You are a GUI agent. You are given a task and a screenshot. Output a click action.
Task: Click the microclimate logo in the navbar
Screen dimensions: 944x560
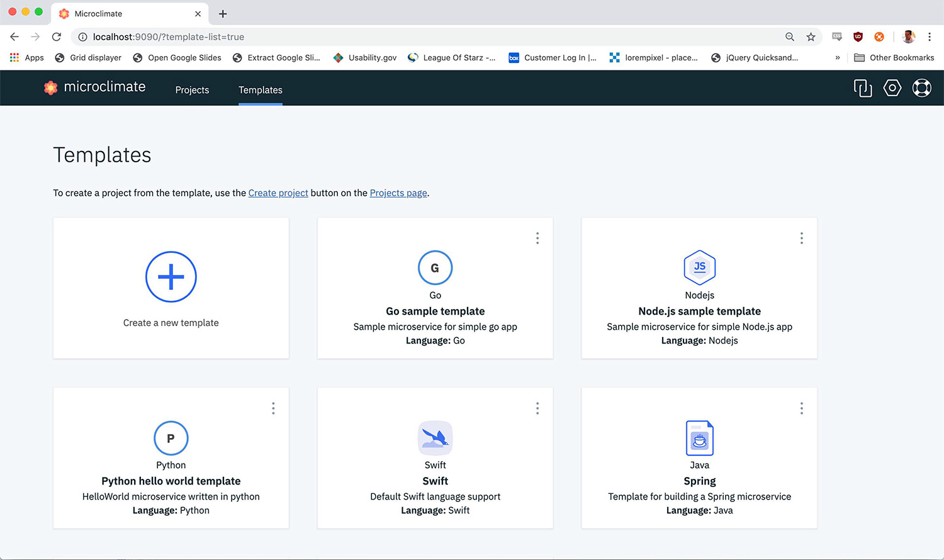(94, 87)
